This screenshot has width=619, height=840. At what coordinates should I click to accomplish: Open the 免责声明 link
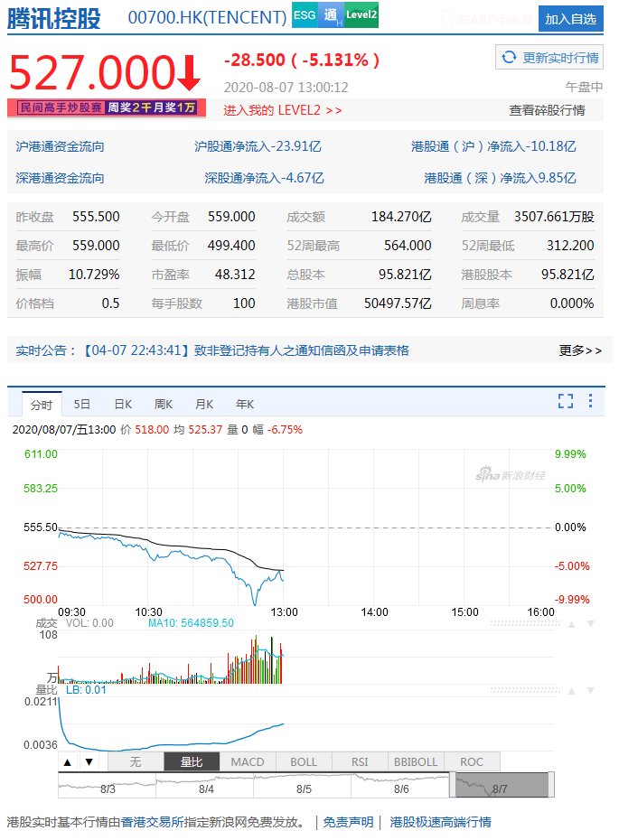click(x=348, y=822)
